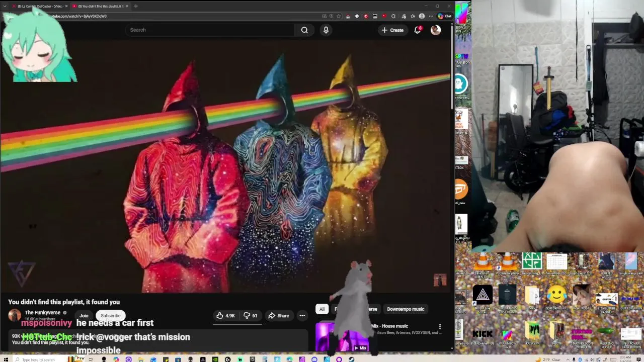Viewport: 644px width, 362px height.
Task: Click the browser profile avatar icon
Action: tap(422, 16)
